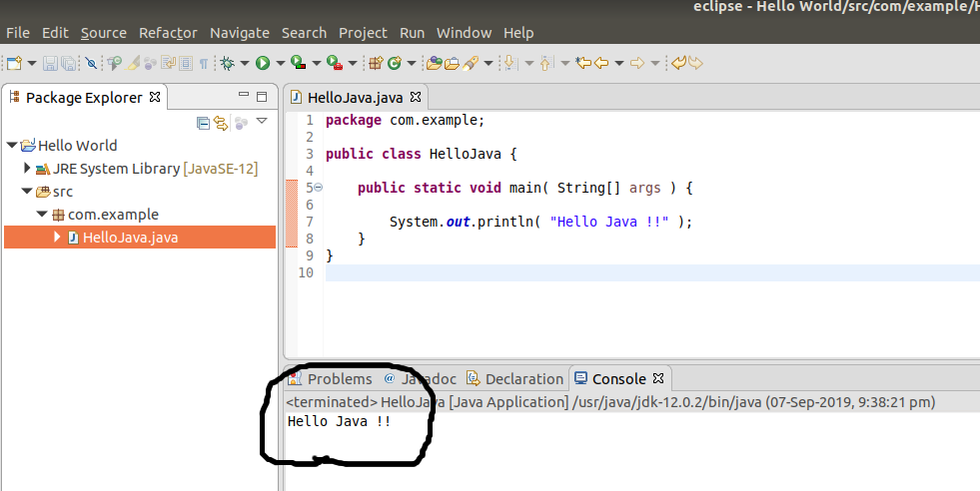The image size is (980, 491).
Task: Click the New file wizard icon
Action: click(x=14, y=63)
